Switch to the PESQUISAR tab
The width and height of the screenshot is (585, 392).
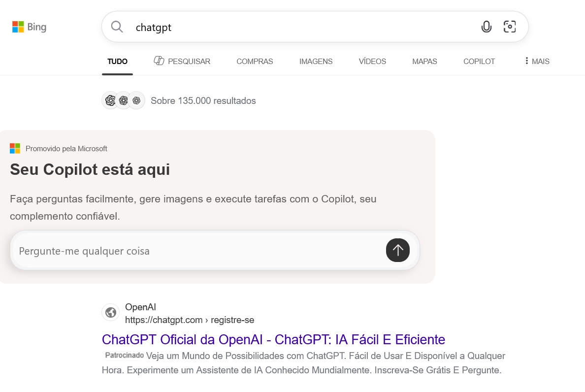pos(182,61)
